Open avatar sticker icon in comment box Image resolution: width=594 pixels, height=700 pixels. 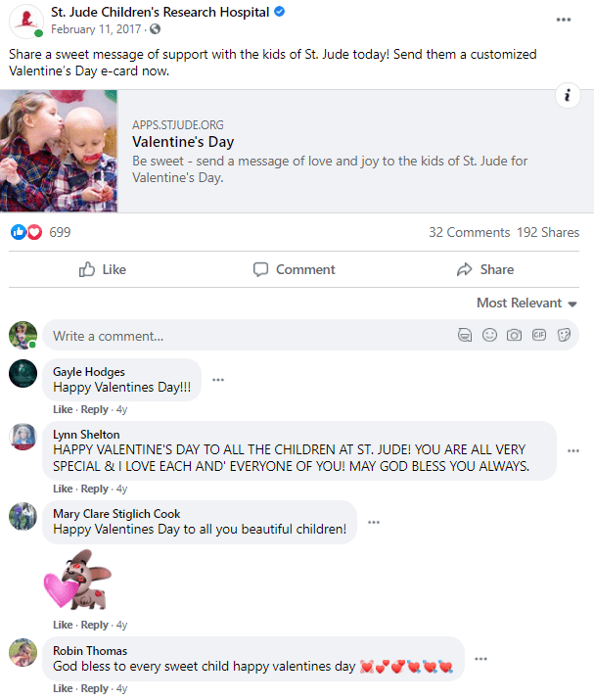click(465, 335)
